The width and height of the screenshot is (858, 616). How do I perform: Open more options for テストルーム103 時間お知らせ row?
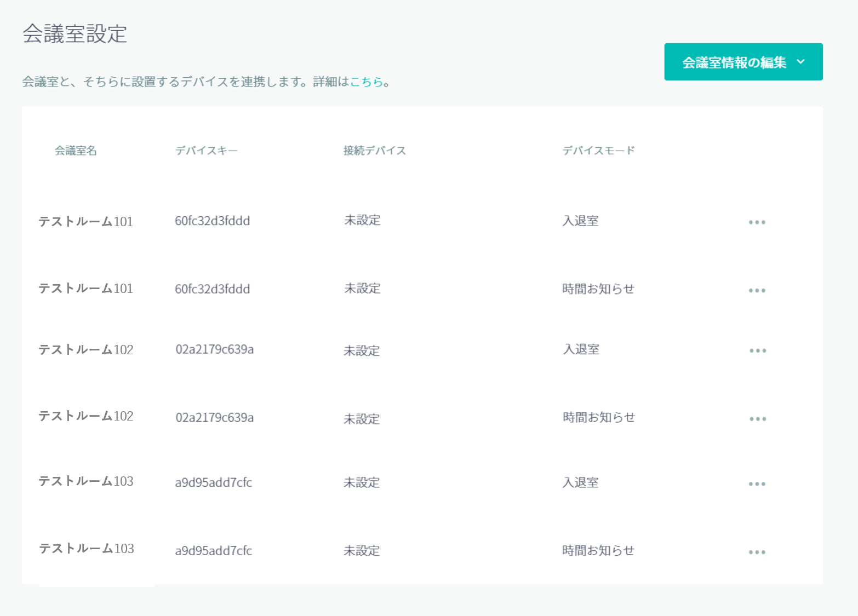(x=757, y=552)
